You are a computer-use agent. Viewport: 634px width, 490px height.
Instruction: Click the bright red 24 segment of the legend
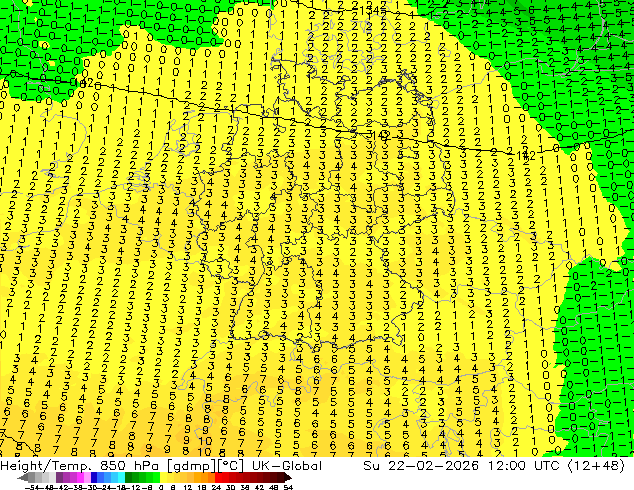click(218, 477)
